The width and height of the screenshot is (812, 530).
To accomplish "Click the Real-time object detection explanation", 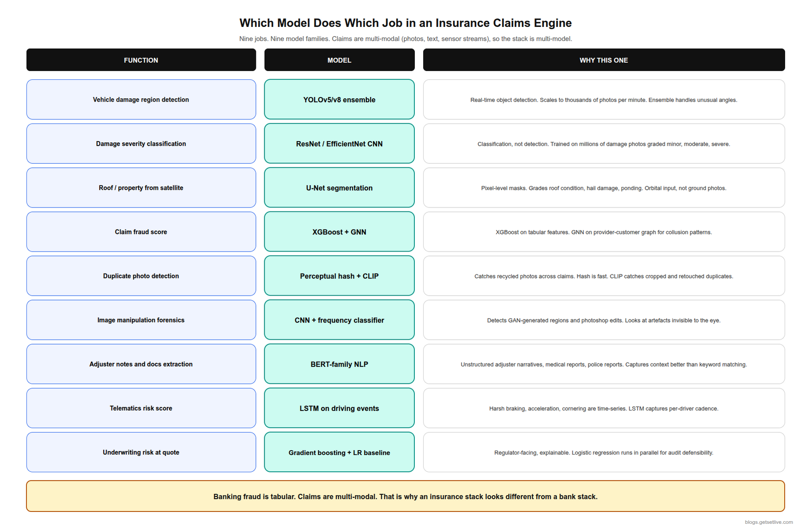I will (x=604, y=100).
